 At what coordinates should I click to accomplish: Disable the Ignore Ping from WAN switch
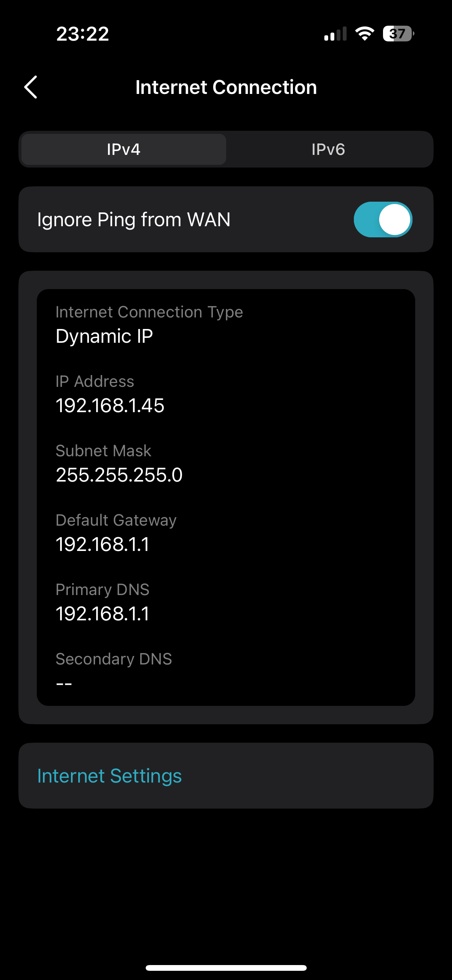click(x=383, y=219)
